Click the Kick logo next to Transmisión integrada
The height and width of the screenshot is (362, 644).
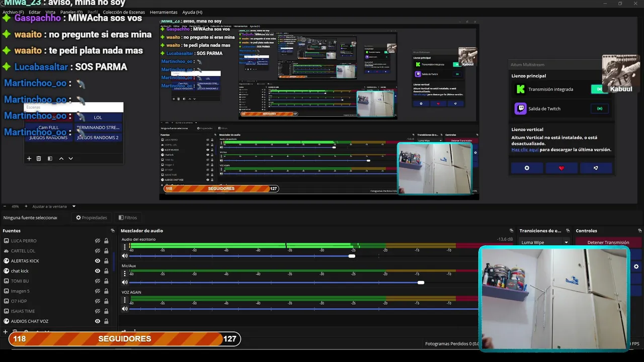tap(520, 89)
